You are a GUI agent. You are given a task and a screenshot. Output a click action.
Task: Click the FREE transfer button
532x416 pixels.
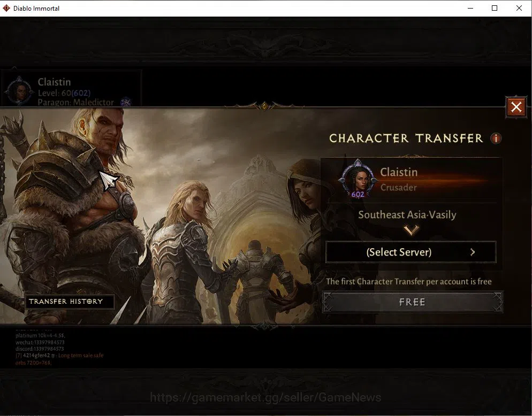click(x=412, y=302)
